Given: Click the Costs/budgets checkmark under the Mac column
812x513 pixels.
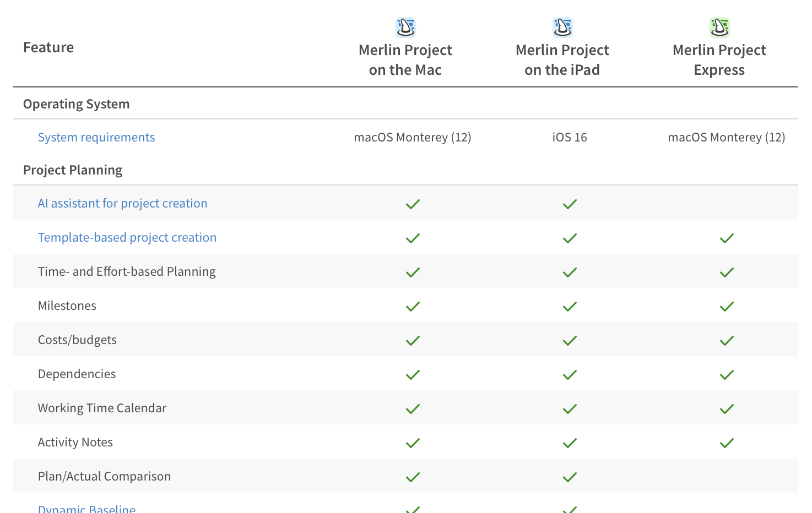Looking at the screenshot, I should [413, 341].
